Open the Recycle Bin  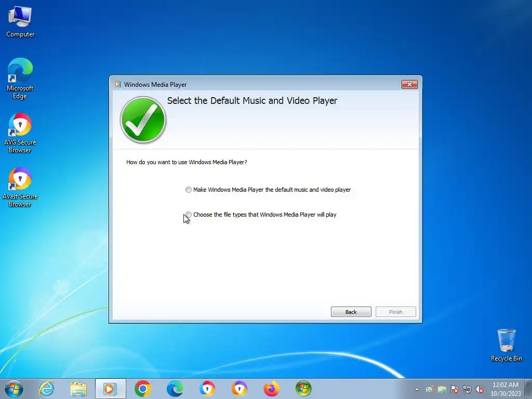pyautogui.click(x=506, y=345)
